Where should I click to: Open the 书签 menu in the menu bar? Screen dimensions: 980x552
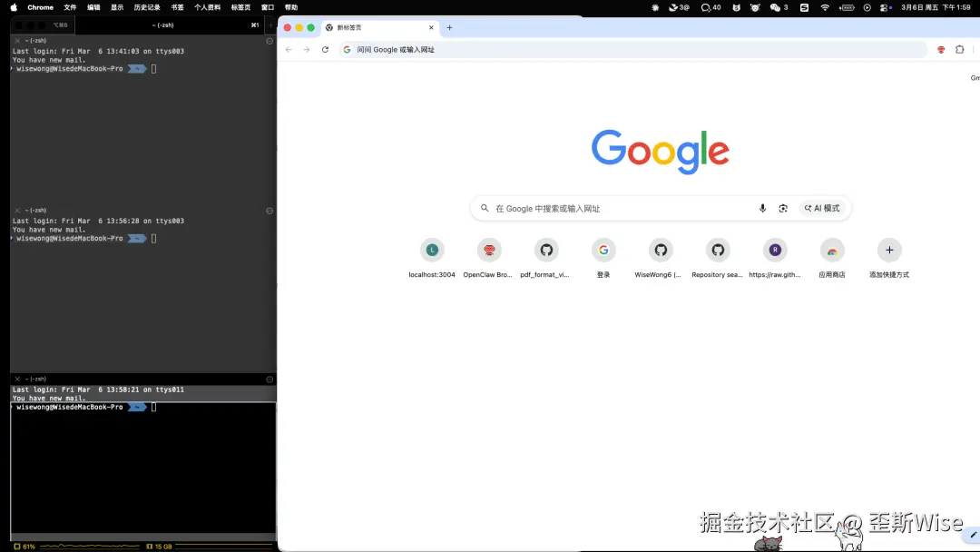(x=178, y=7)
